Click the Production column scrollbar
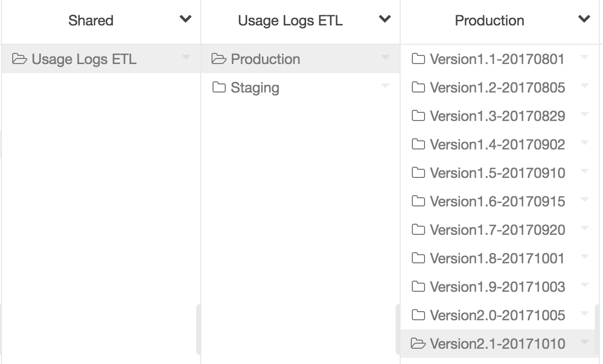Screen dimensions: 603x364 tap(598, 329)
